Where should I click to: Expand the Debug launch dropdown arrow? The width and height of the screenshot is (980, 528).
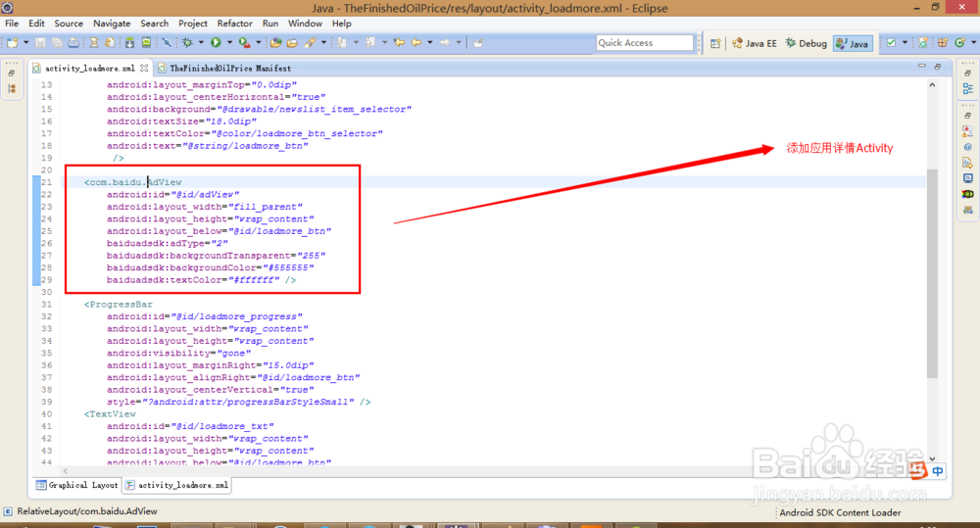[201, 42]
